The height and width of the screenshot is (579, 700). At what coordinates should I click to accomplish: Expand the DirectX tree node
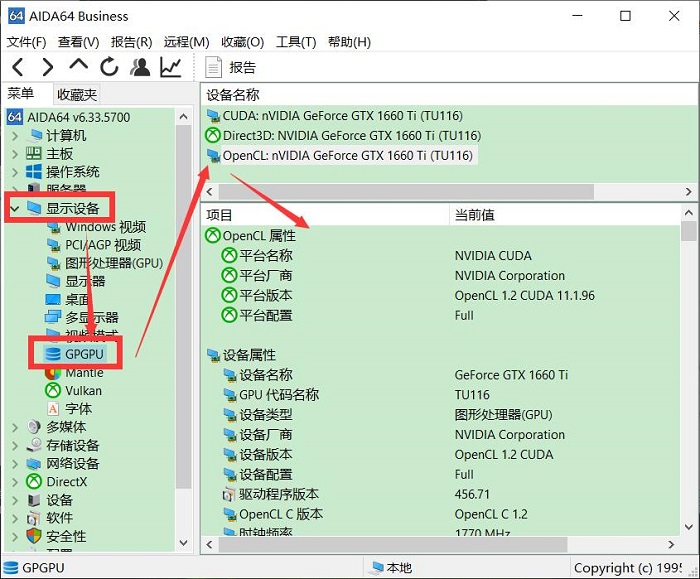(15, 482)
